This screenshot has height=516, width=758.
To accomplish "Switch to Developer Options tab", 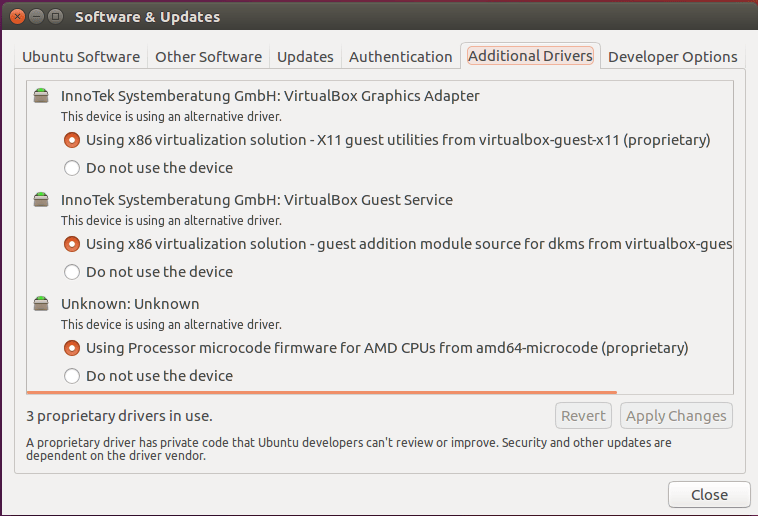I will pyautogui.click(x=672, y=57).
